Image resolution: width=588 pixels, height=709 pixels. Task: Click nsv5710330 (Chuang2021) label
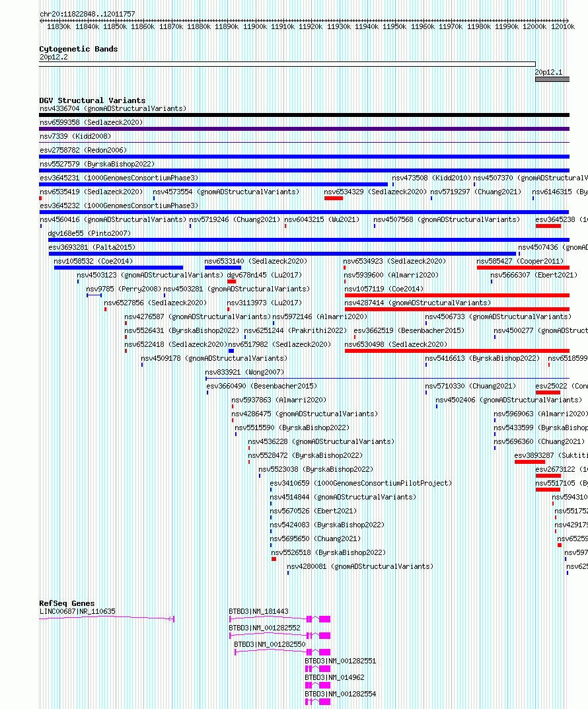click(470, 386)
